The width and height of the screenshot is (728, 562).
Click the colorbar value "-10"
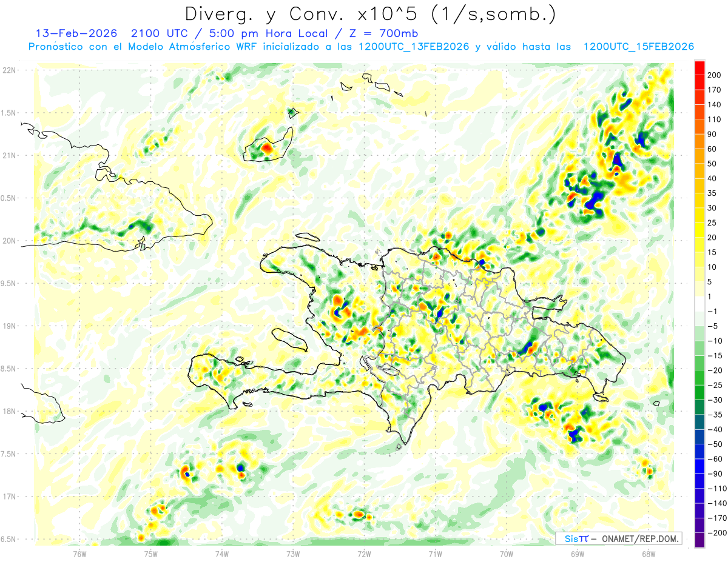click(x=716, y=341)
